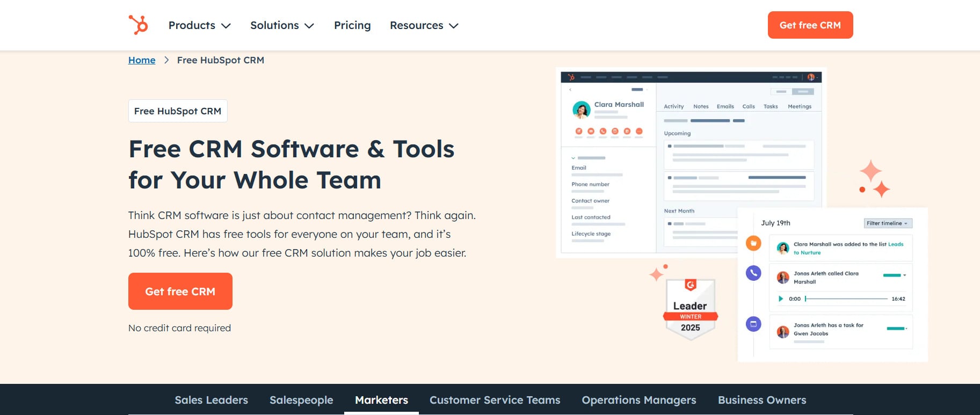This screenshot has height=415, width=980.
Task: Click the account avatar icon in the preview header
Action: (811, 77)
